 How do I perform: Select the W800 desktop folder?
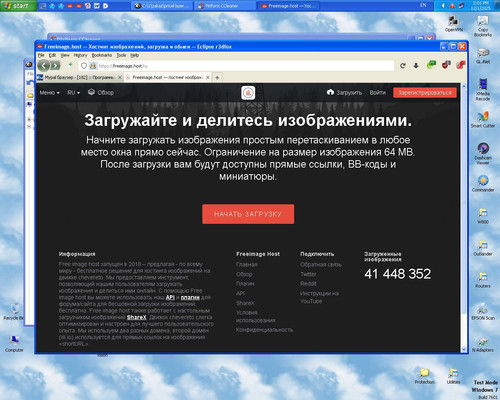(483, 216)
